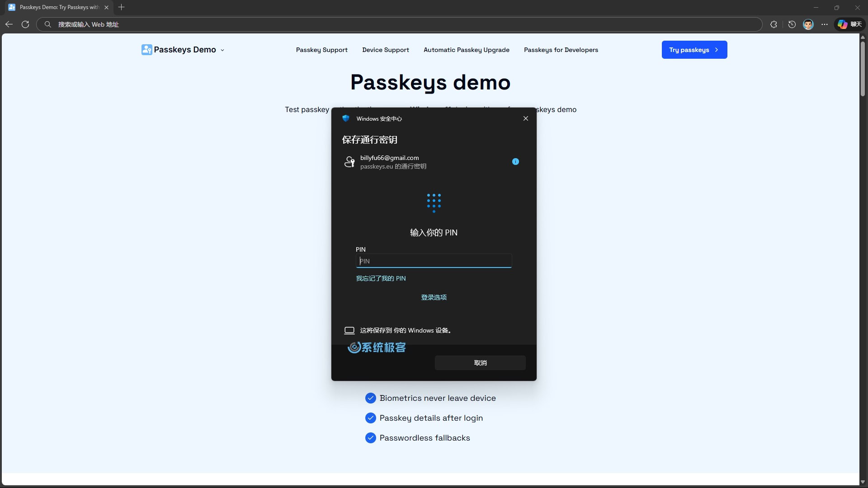Open the browser history clock icon
This screenshot has width=868, height=488.
coord(792,24)
